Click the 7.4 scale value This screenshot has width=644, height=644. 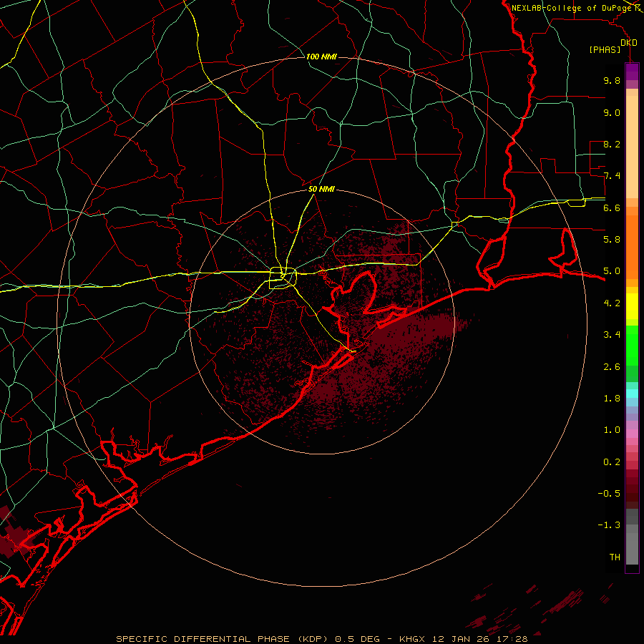pyautogui.click(x=612, y=176)
